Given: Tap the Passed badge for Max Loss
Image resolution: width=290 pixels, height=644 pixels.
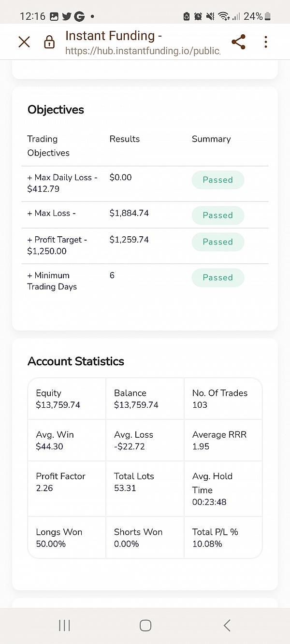Looking at the screenshot, I should pyautogui.click(x=218, y=215).
